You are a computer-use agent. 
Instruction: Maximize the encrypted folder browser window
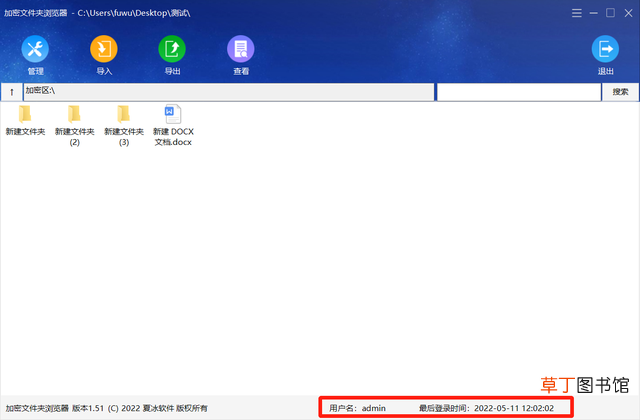tap(611, 13)
